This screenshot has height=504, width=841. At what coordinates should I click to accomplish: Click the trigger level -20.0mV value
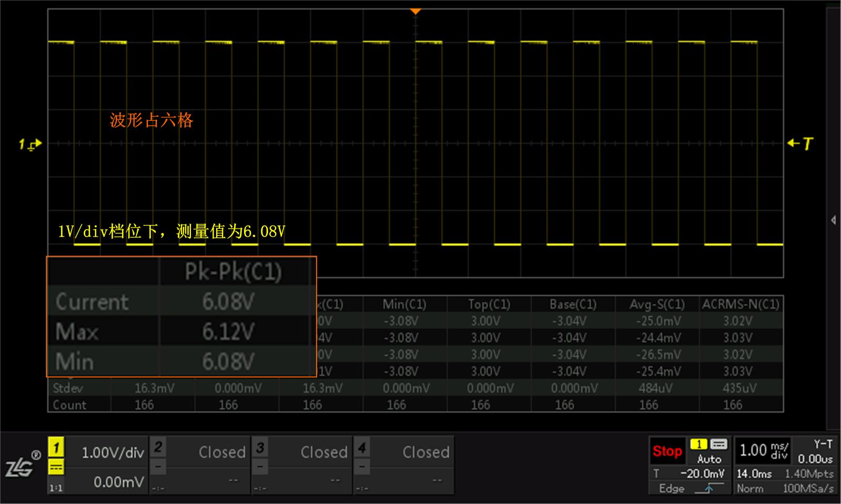[702, 474]
